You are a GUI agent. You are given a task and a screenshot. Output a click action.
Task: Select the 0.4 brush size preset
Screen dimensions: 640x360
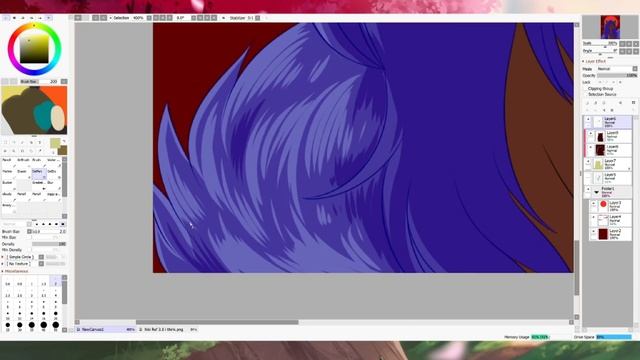tap(8, 282)
